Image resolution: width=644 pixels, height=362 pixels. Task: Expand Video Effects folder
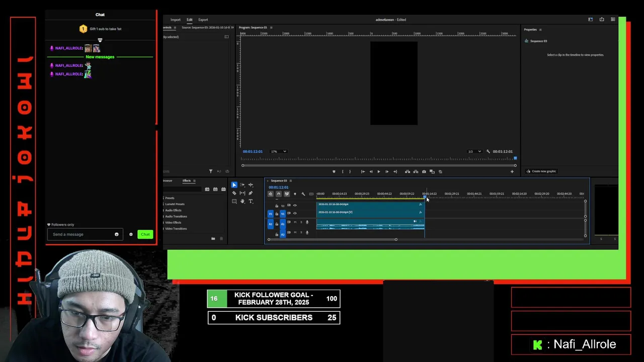[x=173, y=222]
